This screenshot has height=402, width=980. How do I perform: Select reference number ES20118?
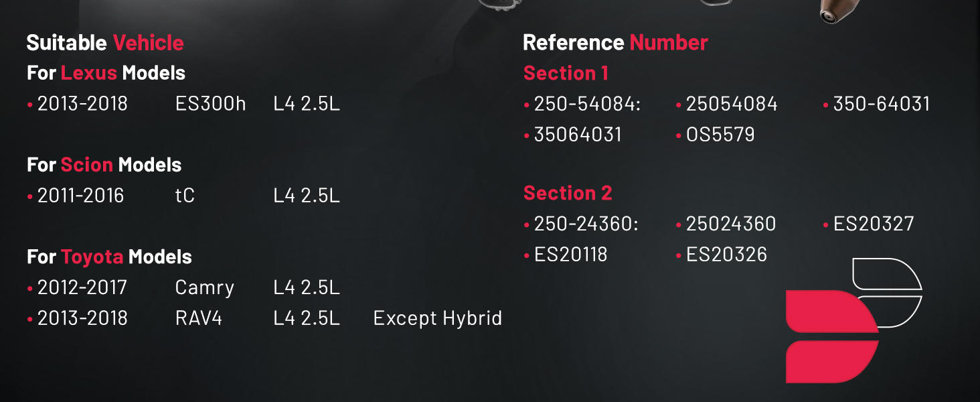pos(570,255)
